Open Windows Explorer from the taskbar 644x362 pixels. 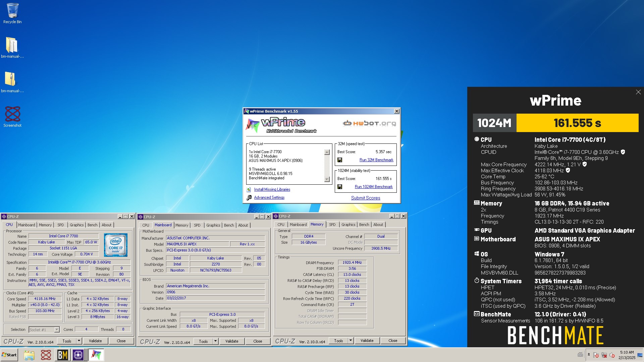(x=29, y=355)
